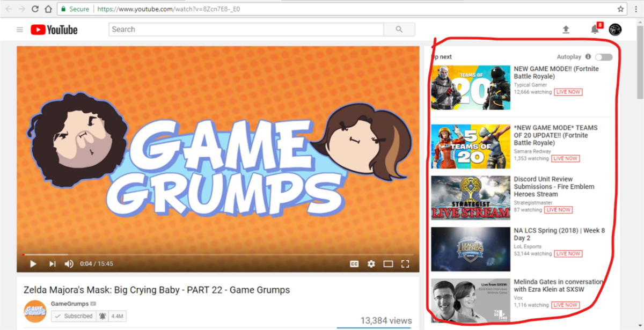The width and height of the screenshot is (644, 330).
Task: Open the notifications bell with badge
Action: pyautogui.click(x=596, y=29)
